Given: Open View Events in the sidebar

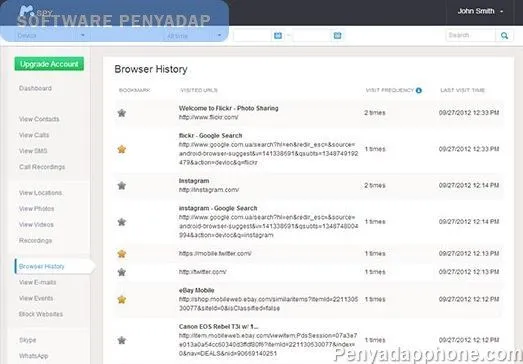Looking at the screenshot, I should [36, 298].
